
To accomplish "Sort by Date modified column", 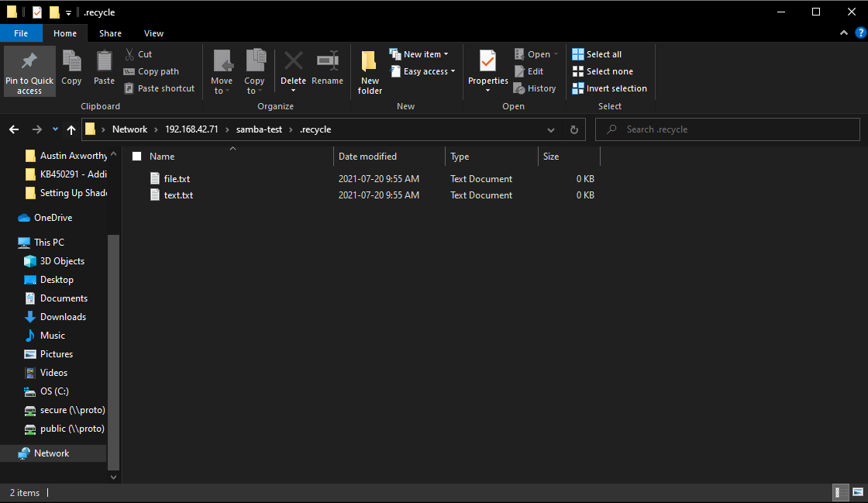I will click(x=389, y=157).
